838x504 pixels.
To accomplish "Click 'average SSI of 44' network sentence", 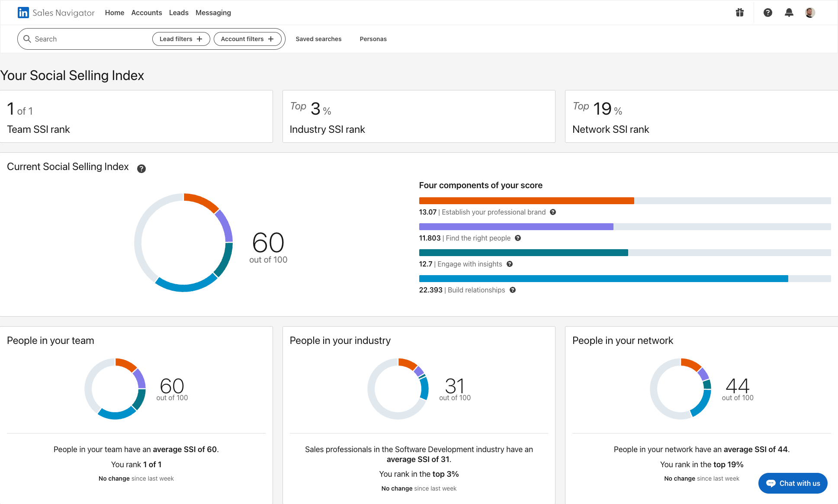I will tap(702, 449).
